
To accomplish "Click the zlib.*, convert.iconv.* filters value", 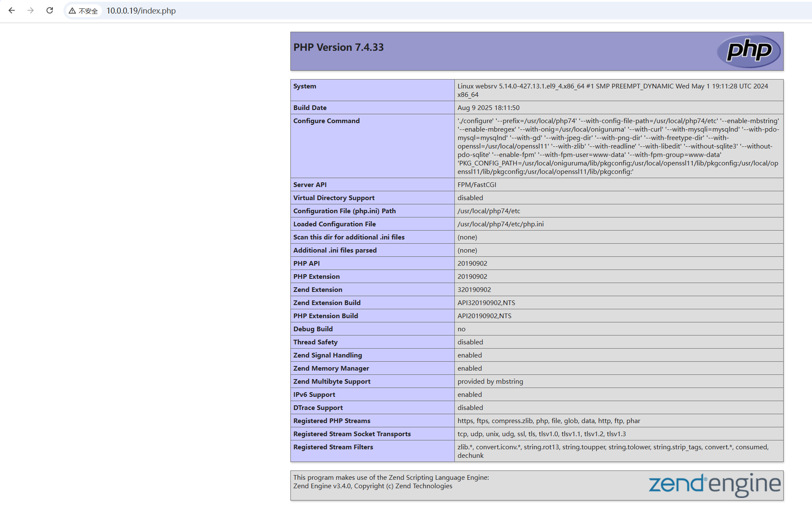I will coord(613,451).
